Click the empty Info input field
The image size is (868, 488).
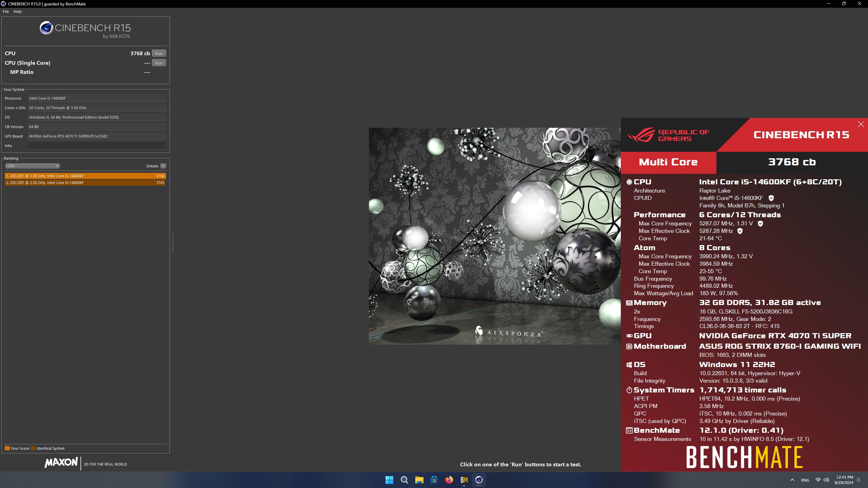(97, 146)
